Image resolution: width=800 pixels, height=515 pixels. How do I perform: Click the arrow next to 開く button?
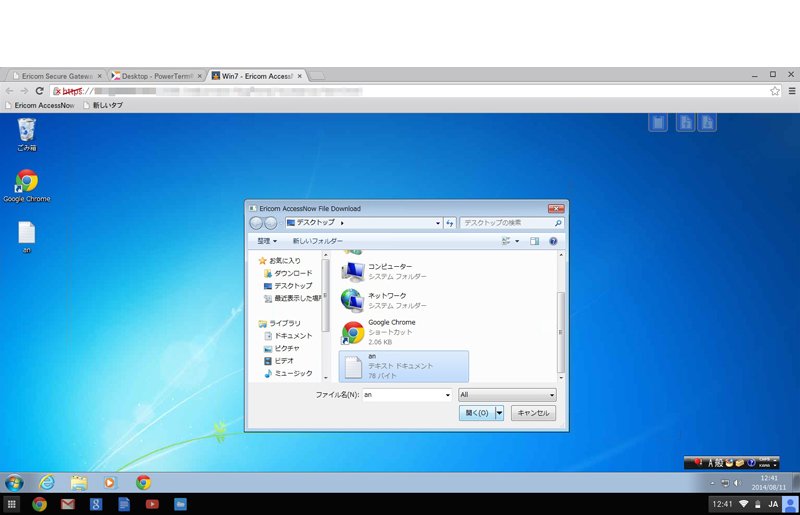pyautogui.click(x=499, y=412)
